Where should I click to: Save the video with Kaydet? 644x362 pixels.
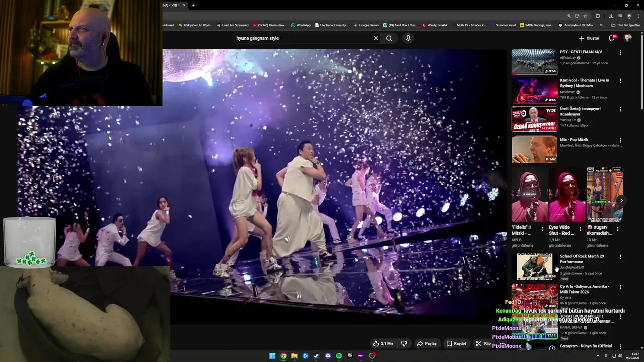[x=456, y=344]
